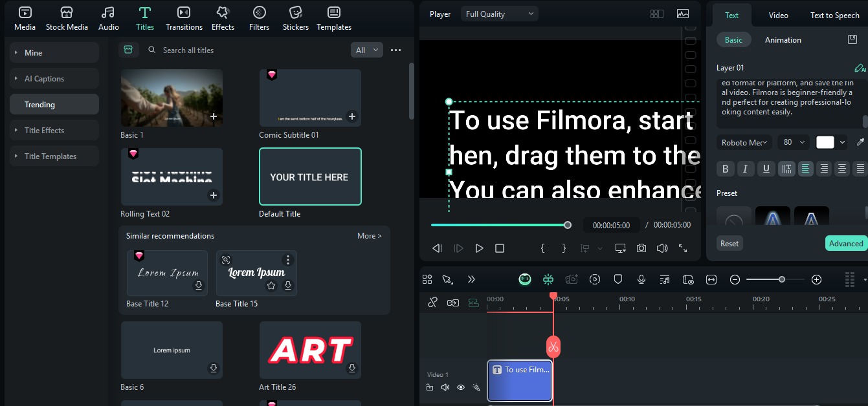Save text as custom preset icon
Screen dimensions: 868x406
click(852, 40)
